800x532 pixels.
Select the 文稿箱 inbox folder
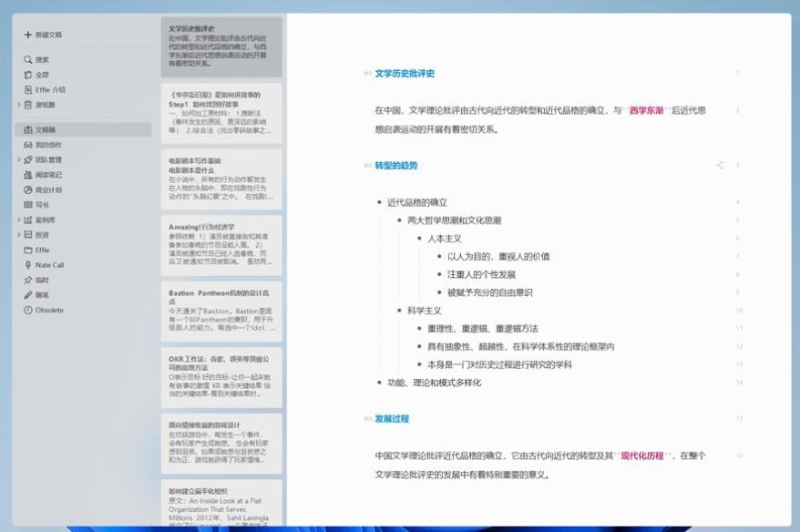point(83,129)
